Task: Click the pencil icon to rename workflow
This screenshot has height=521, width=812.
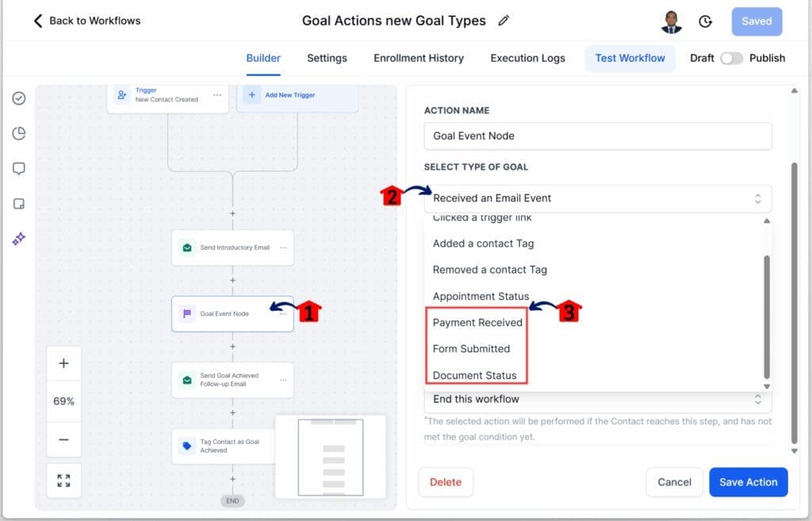Action: 504,21
